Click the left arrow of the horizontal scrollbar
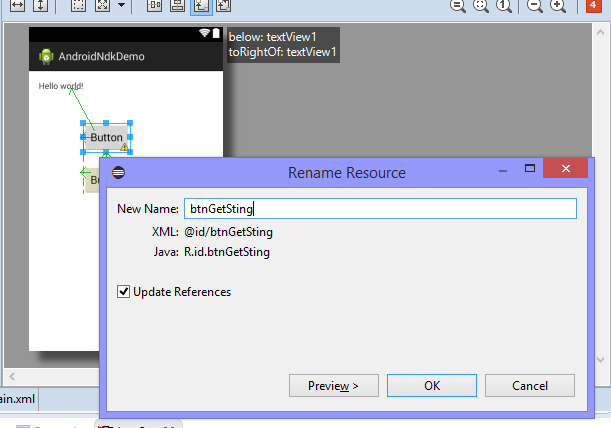 [12, 377]
